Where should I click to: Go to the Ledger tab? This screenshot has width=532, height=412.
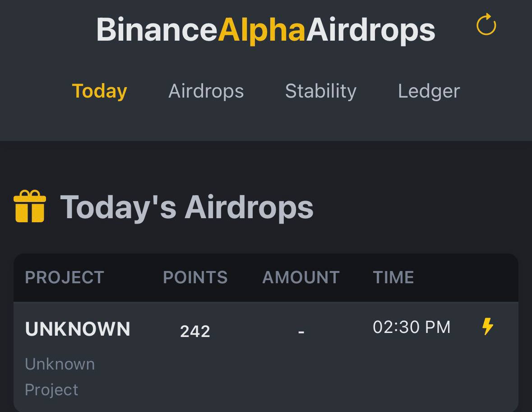coord(429,91)
